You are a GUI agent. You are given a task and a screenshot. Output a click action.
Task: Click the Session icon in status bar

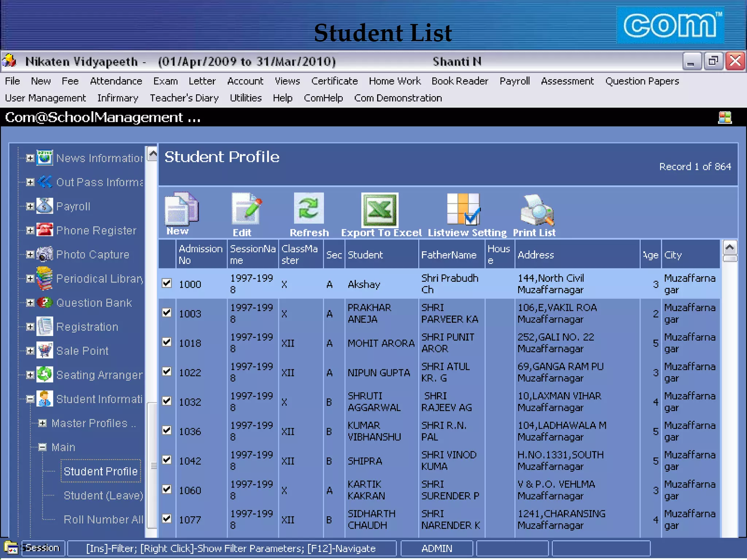(11, 548)
